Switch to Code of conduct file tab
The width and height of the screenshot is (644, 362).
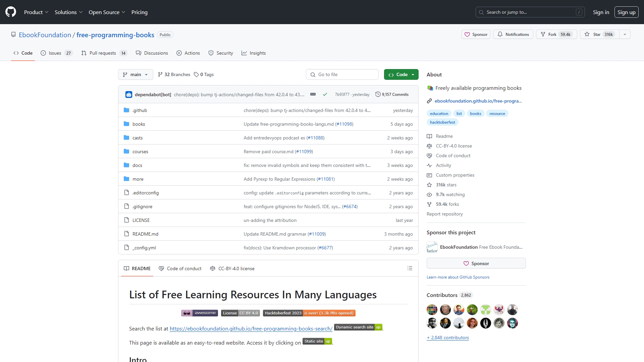(180, 268)
